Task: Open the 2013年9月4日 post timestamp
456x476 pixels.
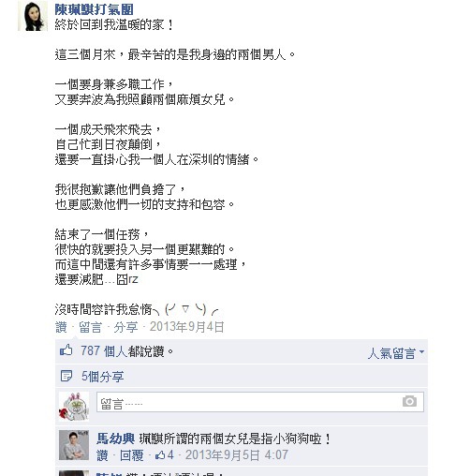Action: tap(186, 327)
